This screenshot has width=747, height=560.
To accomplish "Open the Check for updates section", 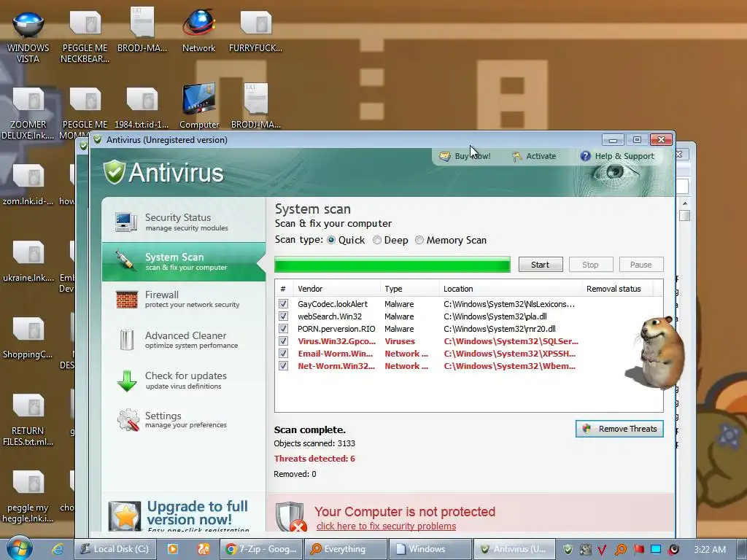I will pos(184,381).
